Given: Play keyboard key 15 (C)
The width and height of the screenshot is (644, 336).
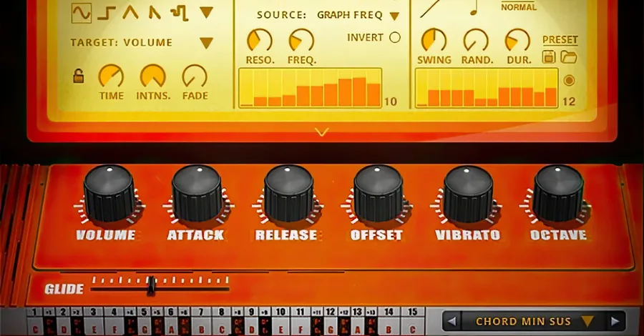Looking at the screenshot, I should 412,322.
